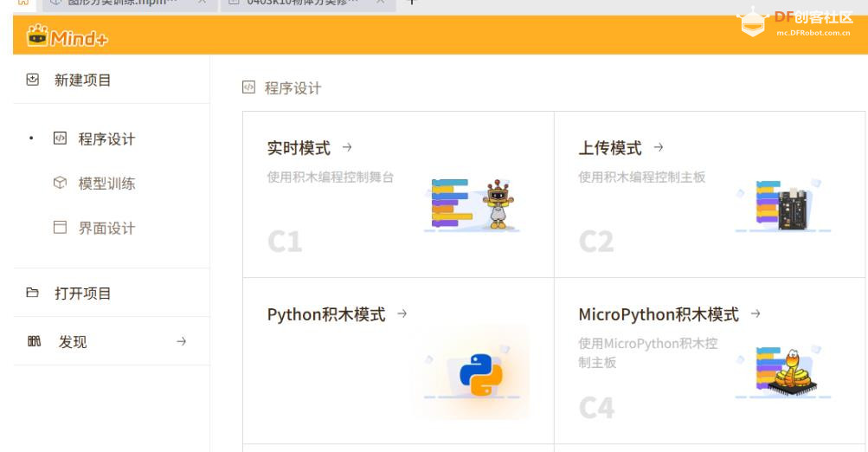Click 使用积木编程控制主板 description
The height and width of the screenshot is (452, 868).
click(x=641, y=178)
